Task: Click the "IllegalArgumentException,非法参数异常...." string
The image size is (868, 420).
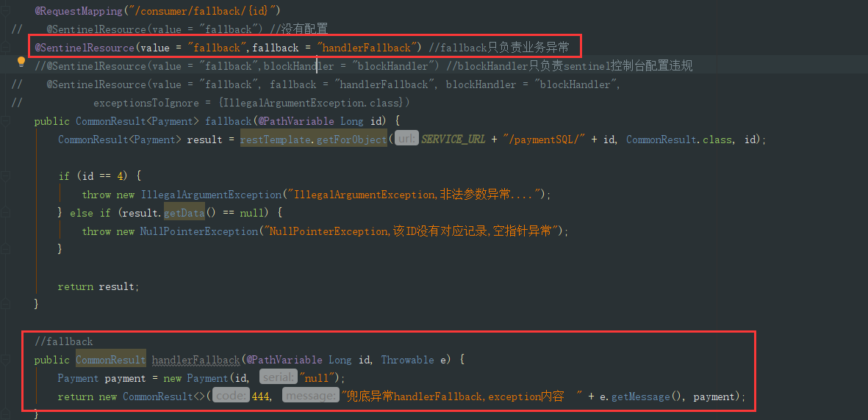Action: (x=414, y=195)
